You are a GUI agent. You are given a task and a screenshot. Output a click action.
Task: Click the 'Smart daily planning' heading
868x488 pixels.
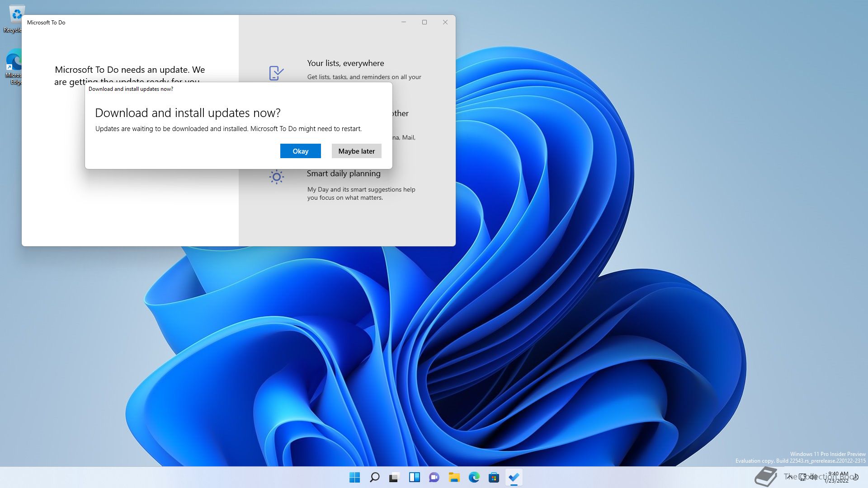344,174
